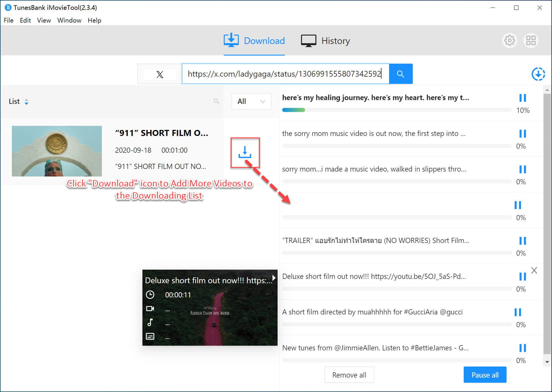
Task: Click the music note icon in preview popup
Action: coord(150,322)
